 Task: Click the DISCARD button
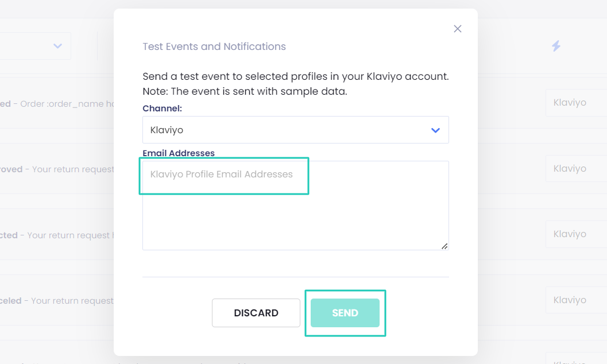click(256, 312)
